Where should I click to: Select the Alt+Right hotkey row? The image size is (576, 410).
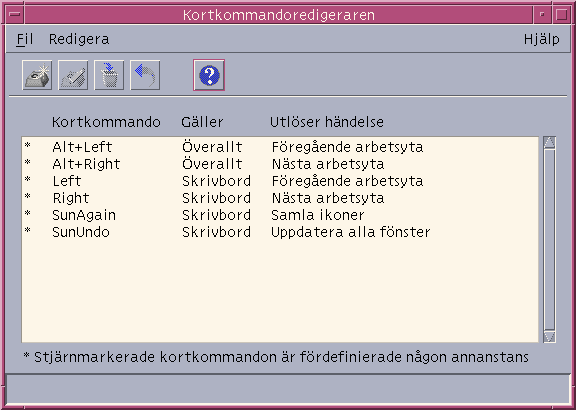coord(280,164)
